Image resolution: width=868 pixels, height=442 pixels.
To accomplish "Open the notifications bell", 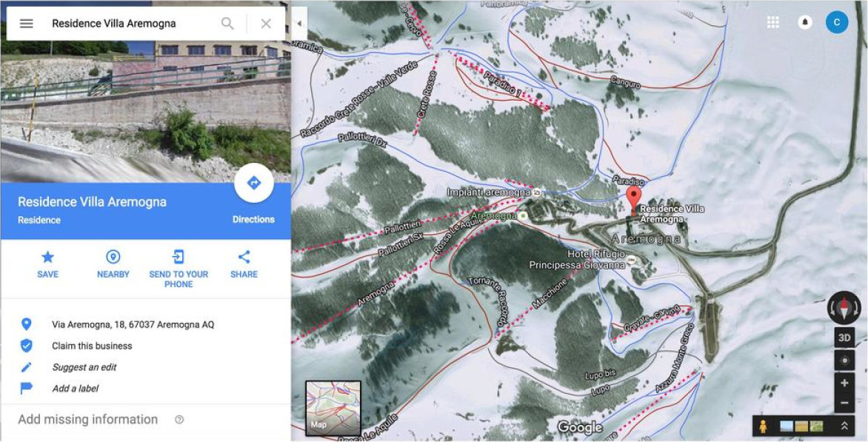I will [805, 22].
